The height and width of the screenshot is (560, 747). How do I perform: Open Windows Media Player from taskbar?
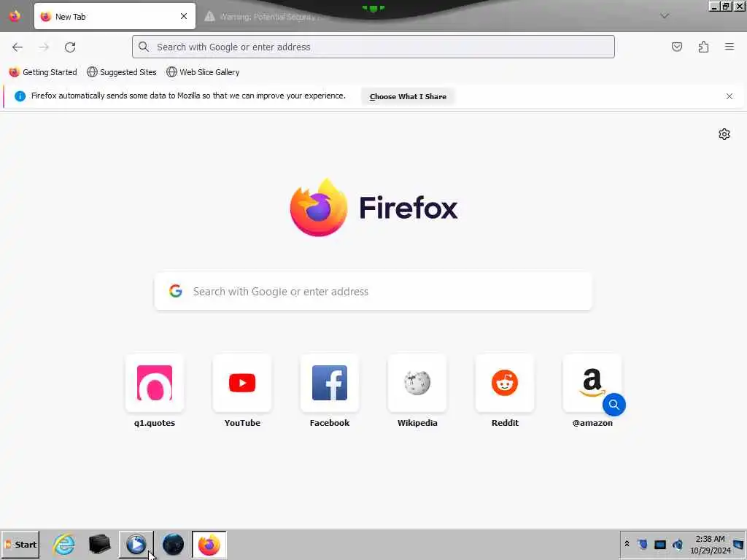(136, 544)
